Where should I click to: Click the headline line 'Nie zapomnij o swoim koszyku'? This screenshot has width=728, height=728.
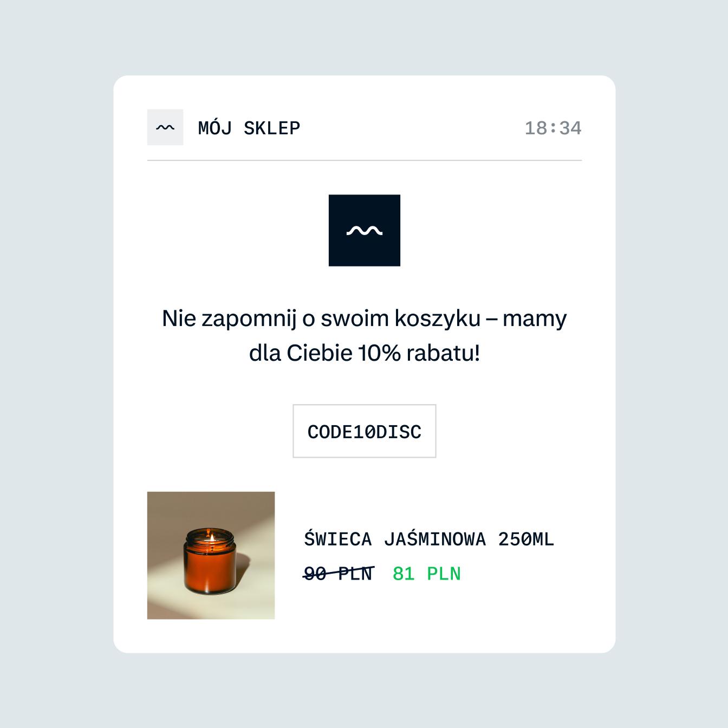tap(321, 318)
